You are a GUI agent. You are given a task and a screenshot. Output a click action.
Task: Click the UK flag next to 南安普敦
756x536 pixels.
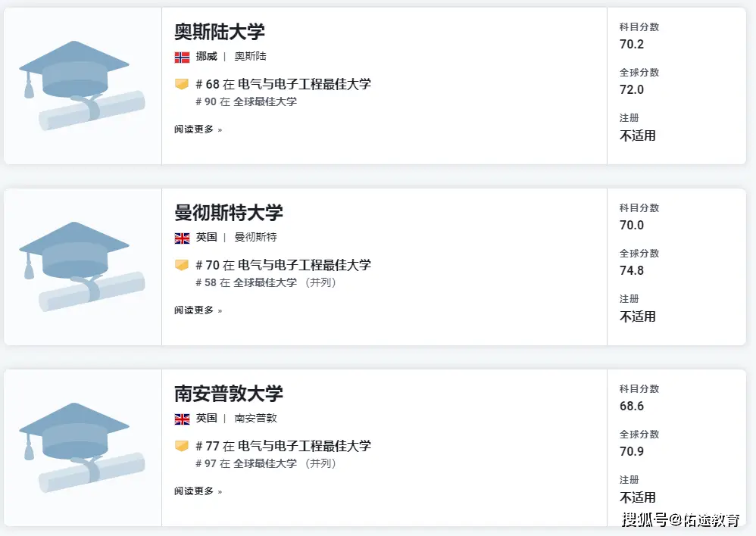(x=182, y=419)
